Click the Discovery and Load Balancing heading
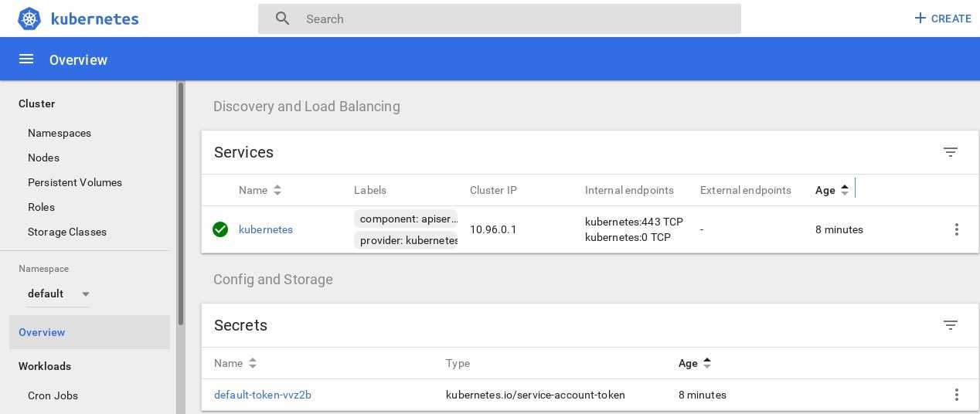980x414 pixels. (307, 106)
